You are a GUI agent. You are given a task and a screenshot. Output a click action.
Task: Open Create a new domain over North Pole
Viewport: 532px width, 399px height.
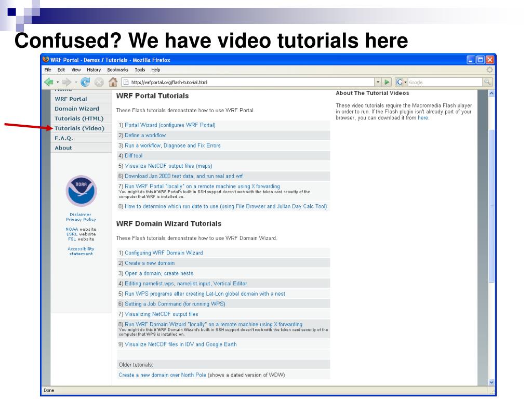(x=162, y=375)
